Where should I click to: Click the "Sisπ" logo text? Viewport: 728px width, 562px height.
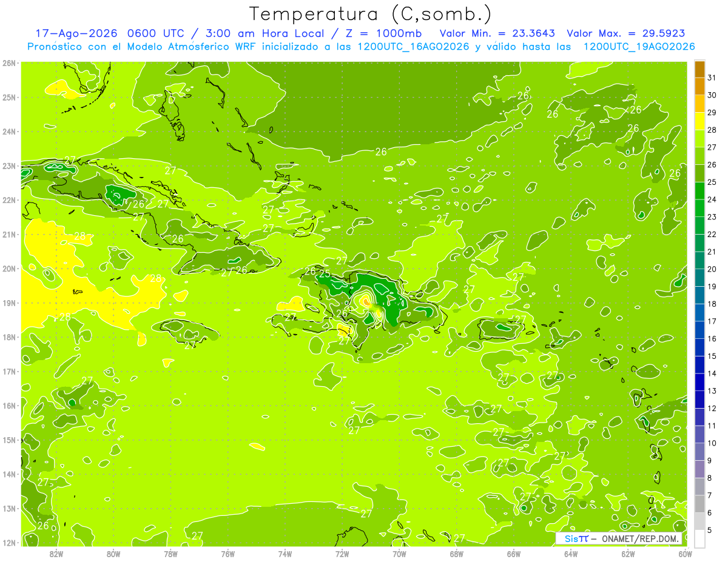tap(576, 538)
